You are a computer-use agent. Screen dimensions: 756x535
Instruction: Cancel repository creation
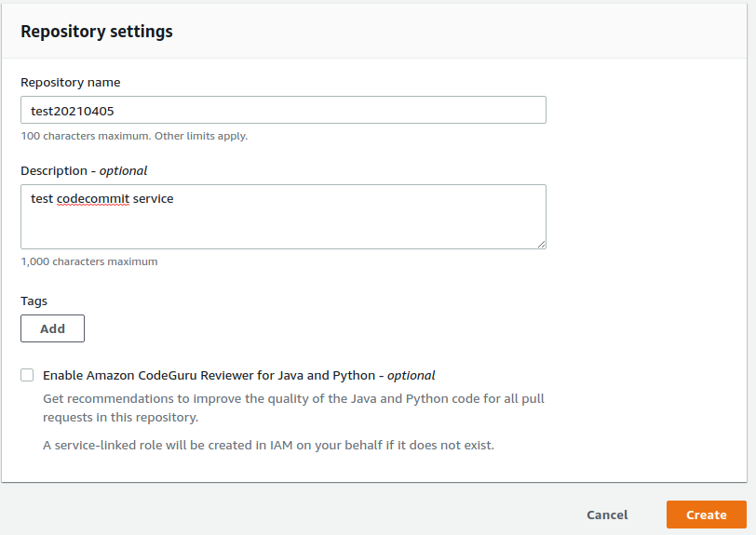[607, 515]
